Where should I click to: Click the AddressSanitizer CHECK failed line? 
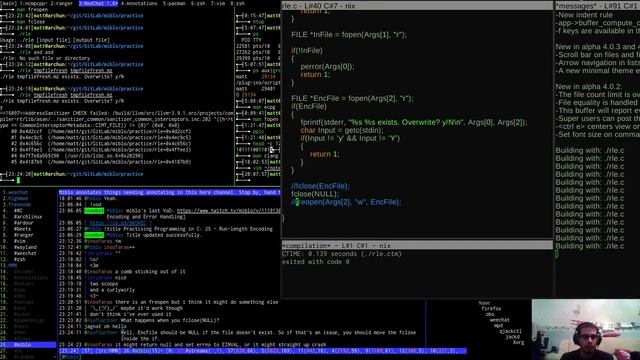(117, 113)
